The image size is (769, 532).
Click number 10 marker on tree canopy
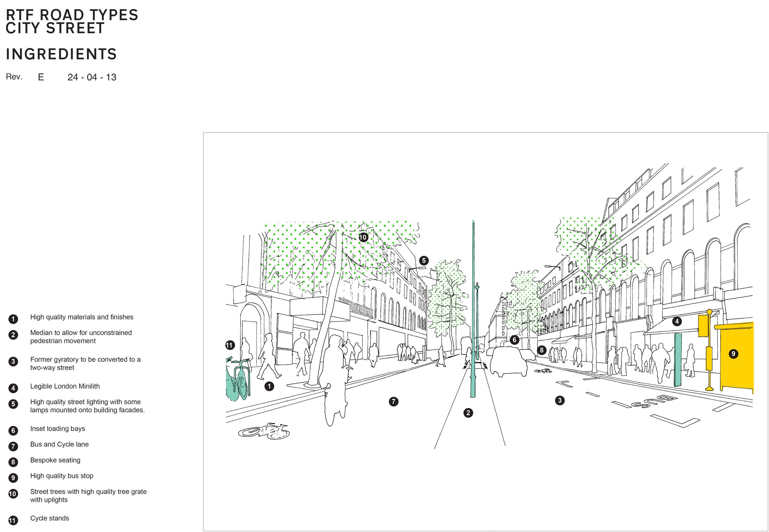[363, 237]
